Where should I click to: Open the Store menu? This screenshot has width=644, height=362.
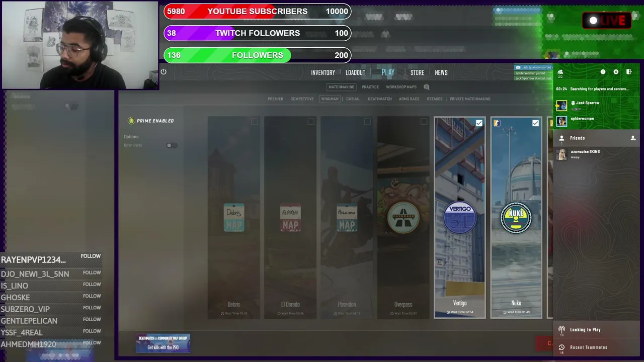point(417,73)
